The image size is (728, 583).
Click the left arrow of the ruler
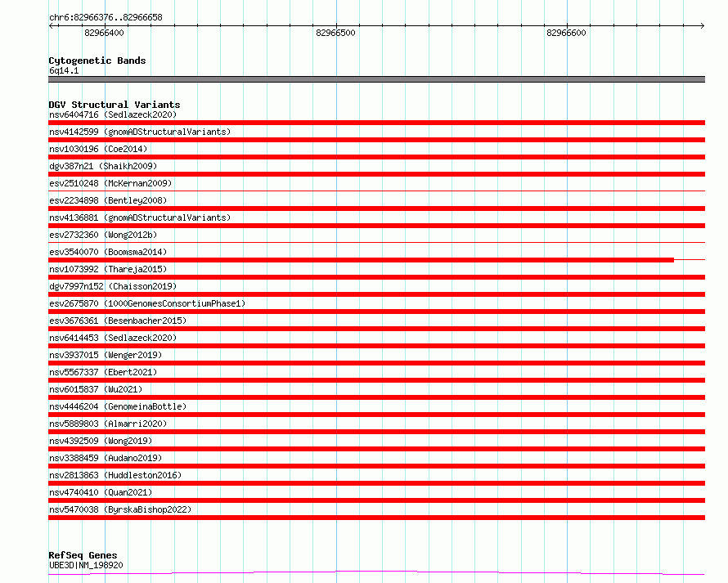[51, 26]
